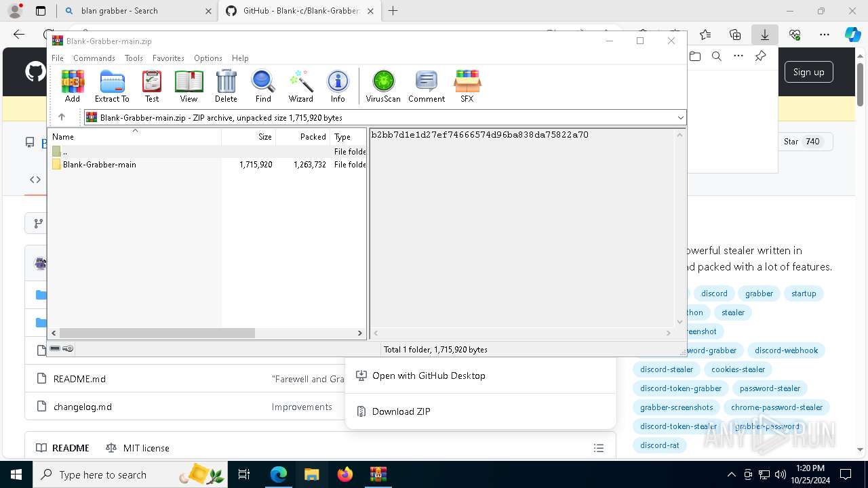Image resolution: width=868 pixels, height=488 pixels.
Task: Click the cookies-stealer topic tag
Action: pyautogui.click(x=738, y=369)
